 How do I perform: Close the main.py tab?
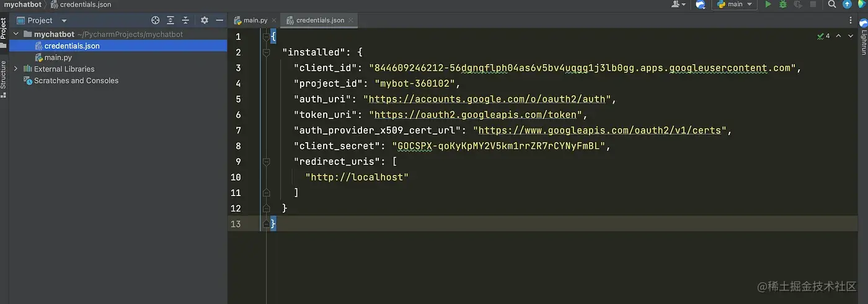pyautogui.click(x=274, y=20)
